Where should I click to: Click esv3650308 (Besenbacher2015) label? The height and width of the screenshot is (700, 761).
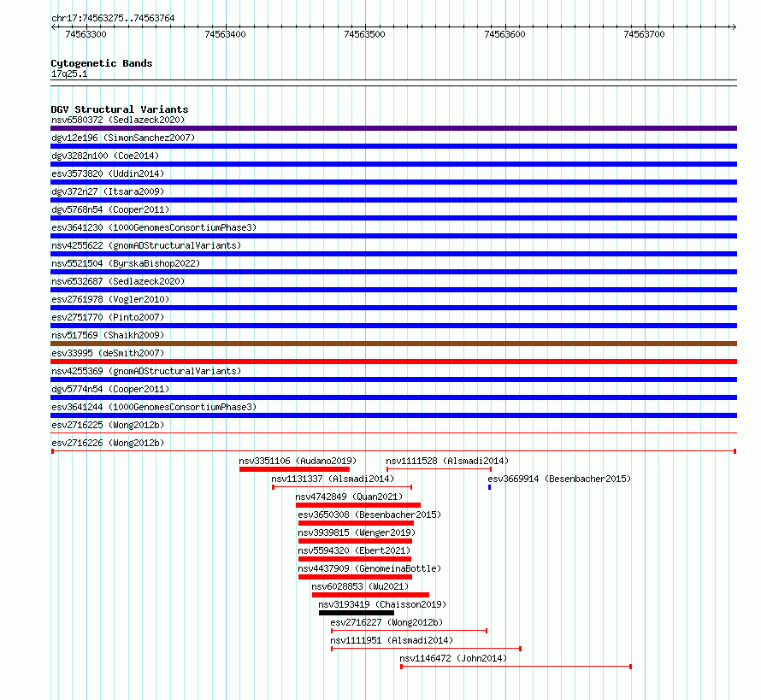coord(369,515)
